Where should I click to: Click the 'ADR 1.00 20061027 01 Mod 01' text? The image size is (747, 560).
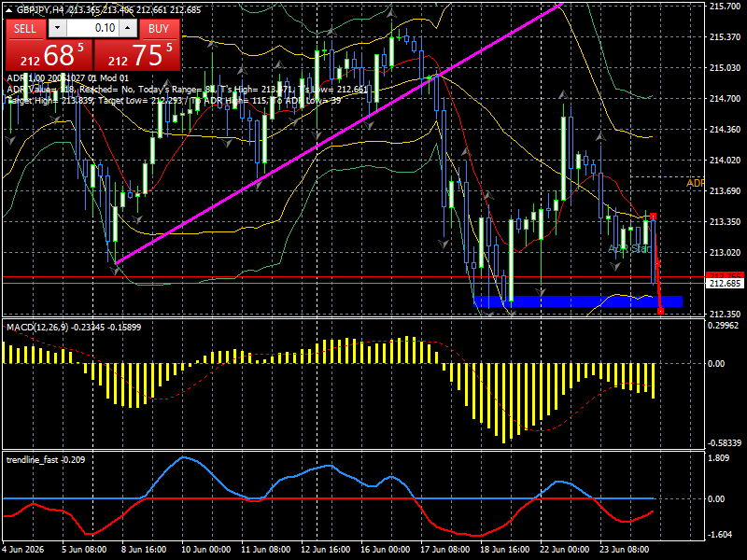tap(67, 78)
